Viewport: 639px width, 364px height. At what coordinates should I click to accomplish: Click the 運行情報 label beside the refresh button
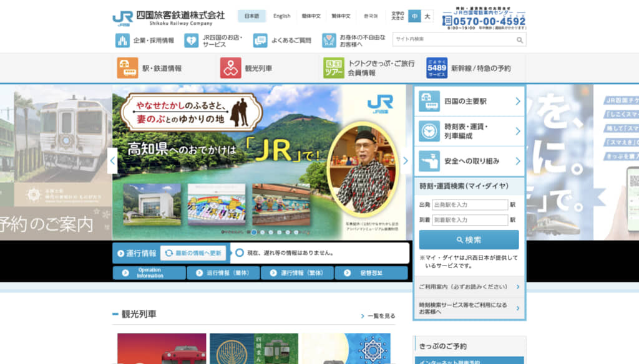137,253
